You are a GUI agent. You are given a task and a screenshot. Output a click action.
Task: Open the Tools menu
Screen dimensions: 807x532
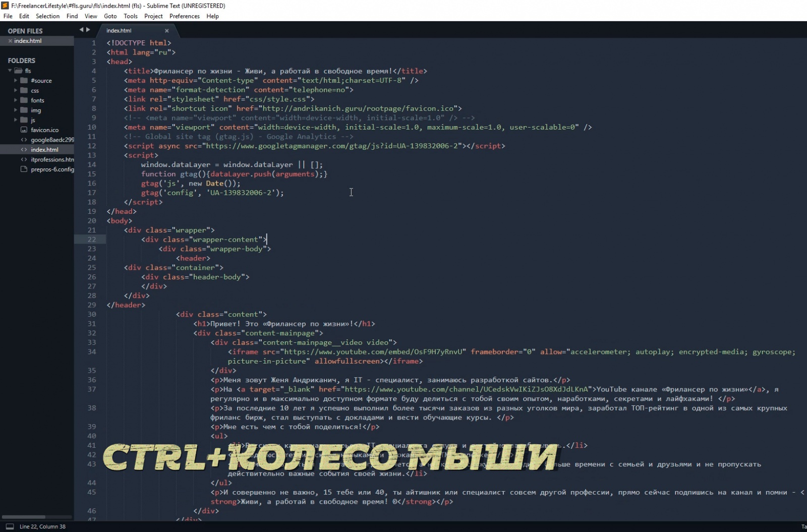pos(131,16)
